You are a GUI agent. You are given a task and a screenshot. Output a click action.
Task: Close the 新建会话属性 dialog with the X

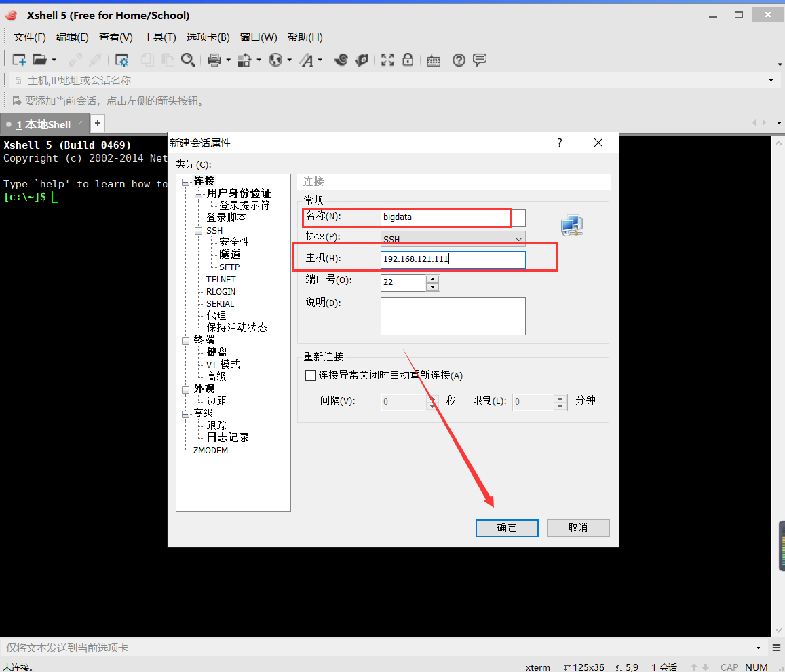tap(598, 143)
